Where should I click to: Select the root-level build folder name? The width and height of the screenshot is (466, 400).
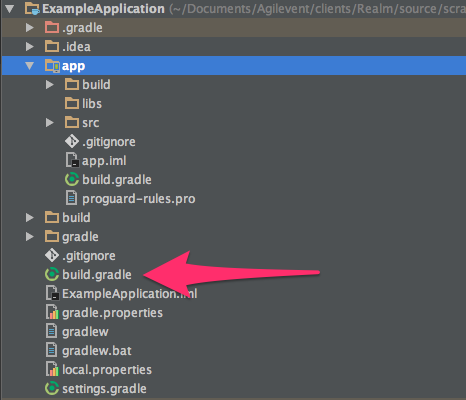[x=76, y=218]
